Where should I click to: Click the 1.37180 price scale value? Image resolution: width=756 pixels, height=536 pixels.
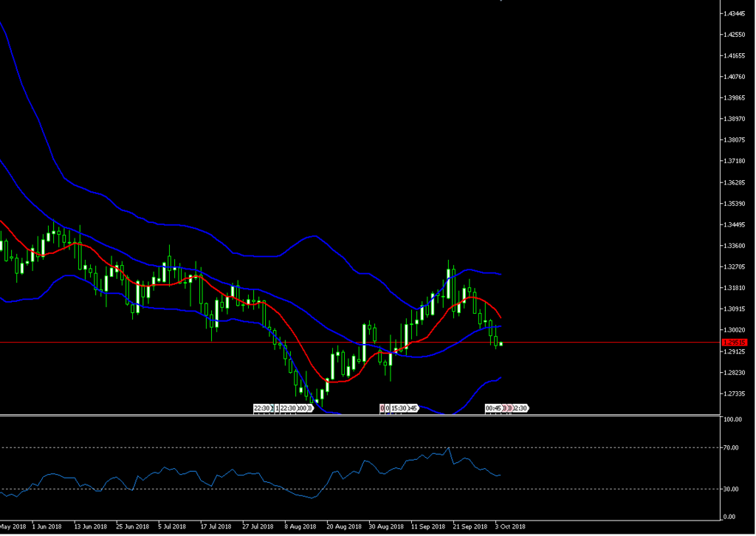735,161
